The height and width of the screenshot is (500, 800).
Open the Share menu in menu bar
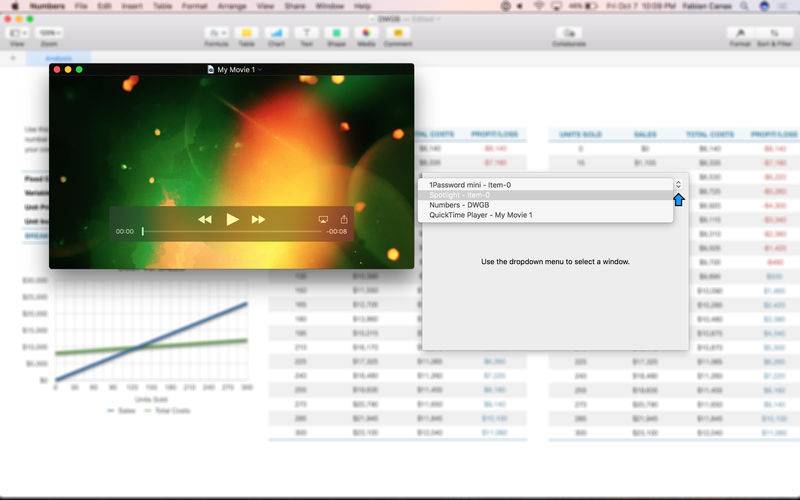tap(295, 6)
